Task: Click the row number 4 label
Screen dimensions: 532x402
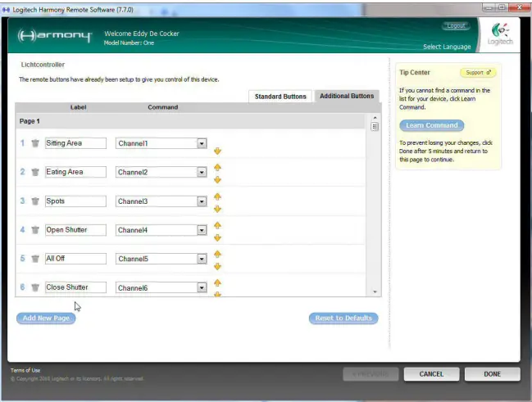Action: (x=22, y=230)
